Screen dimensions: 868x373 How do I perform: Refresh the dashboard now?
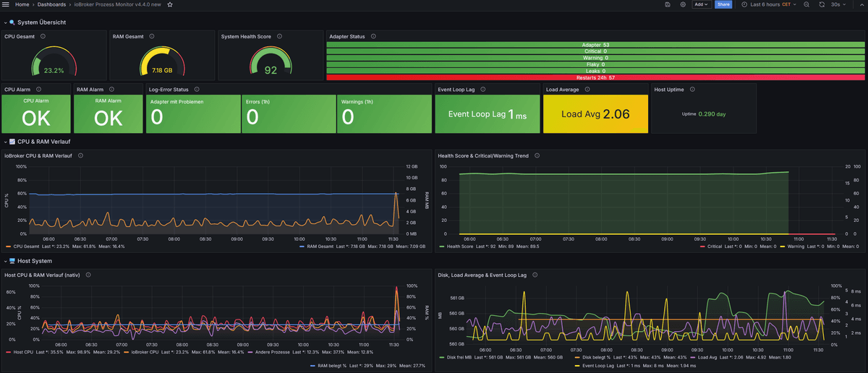tap(822, 4)
